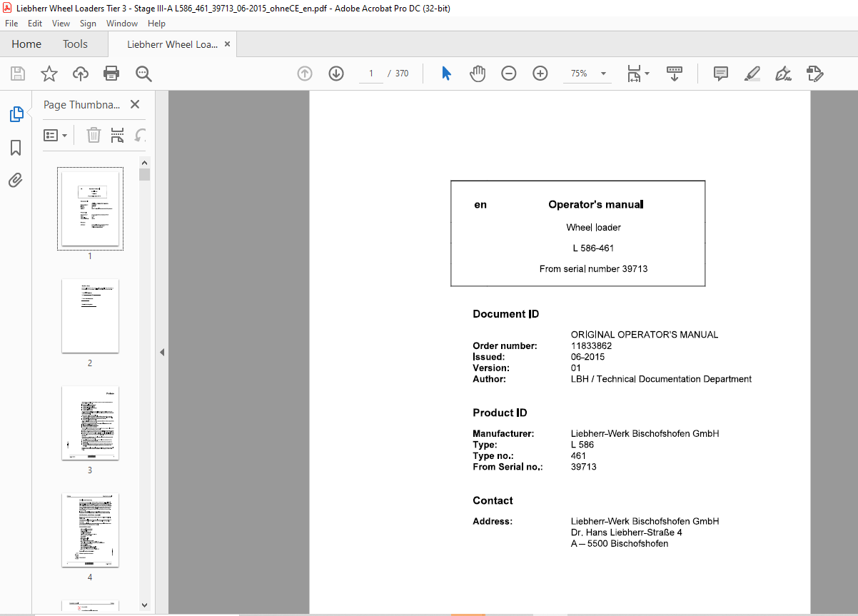This screenshot has height=616, width=858.
Task: Click the Operator's manual heading
Action: [596, 205]
